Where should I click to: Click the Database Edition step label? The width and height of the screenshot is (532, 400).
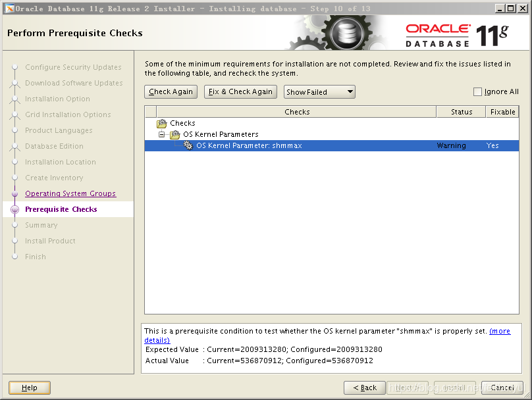54,146
